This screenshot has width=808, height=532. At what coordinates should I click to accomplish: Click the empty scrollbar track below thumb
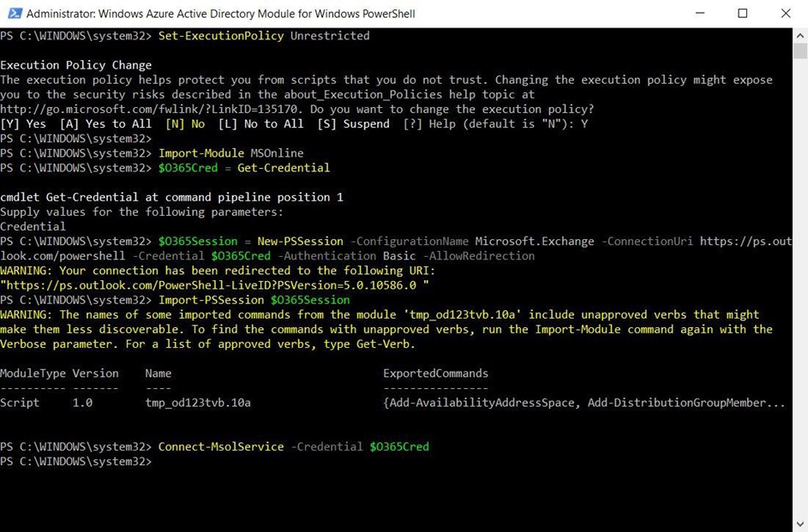click(x=800, y=289)
